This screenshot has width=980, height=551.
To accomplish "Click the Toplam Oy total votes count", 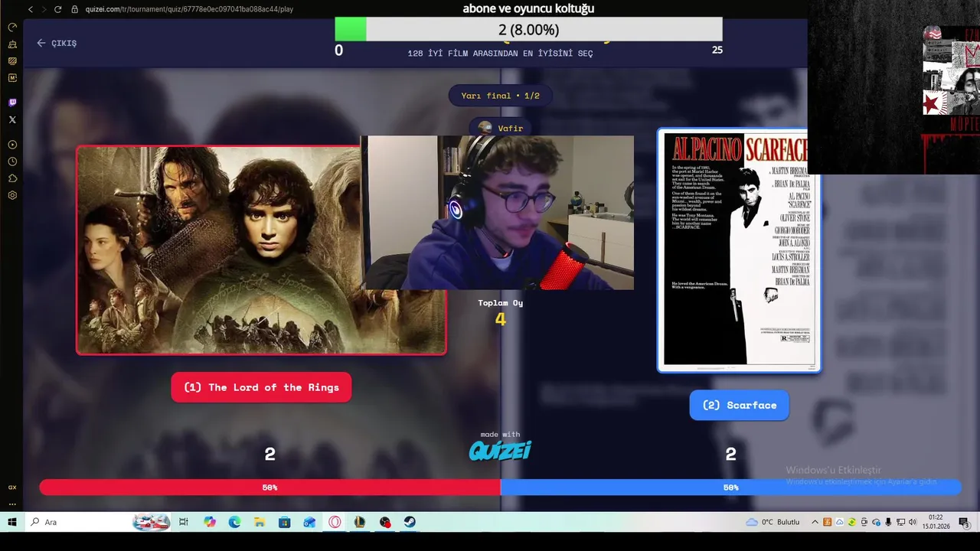I will click(500, 319).
